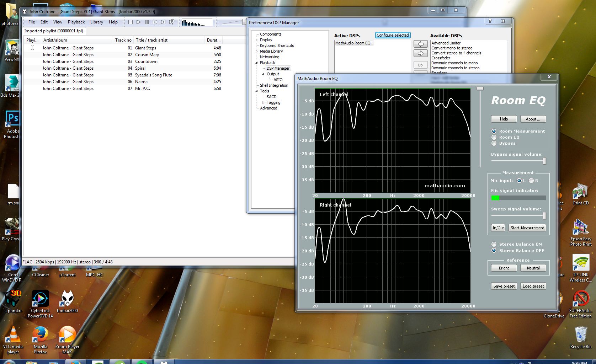Click the random playback toolbar icon
This screenshot has width=596, height=364.
point(171,22)
